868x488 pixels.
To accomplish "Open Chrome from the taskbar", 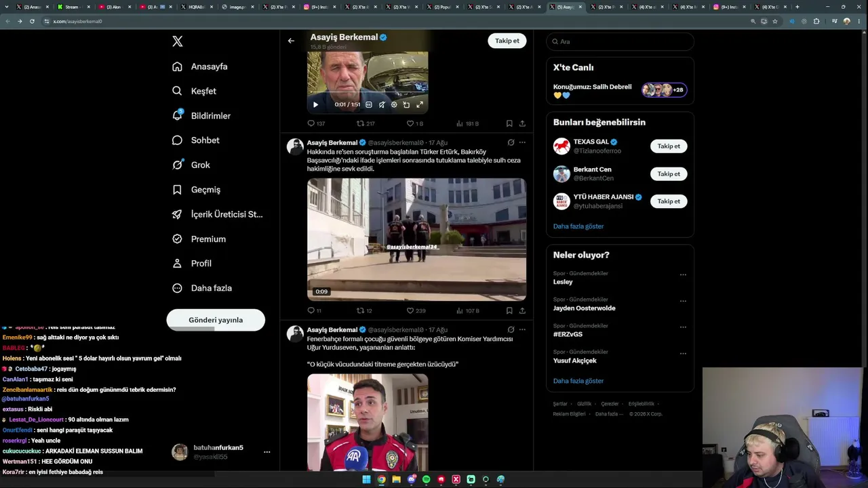I will pyautogui.click(x=381, y=479).
